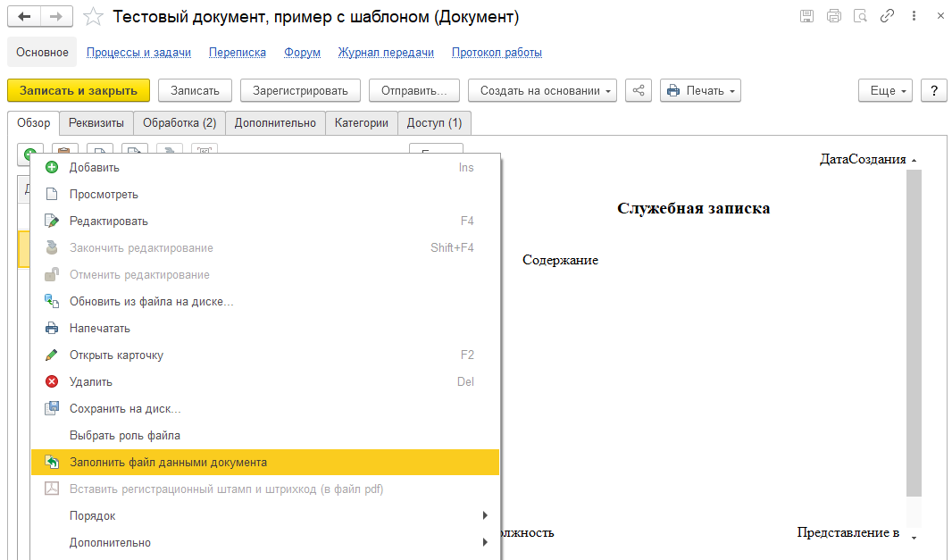
Task: Copy link with the chain icon
Action: [x=887, y=16]
